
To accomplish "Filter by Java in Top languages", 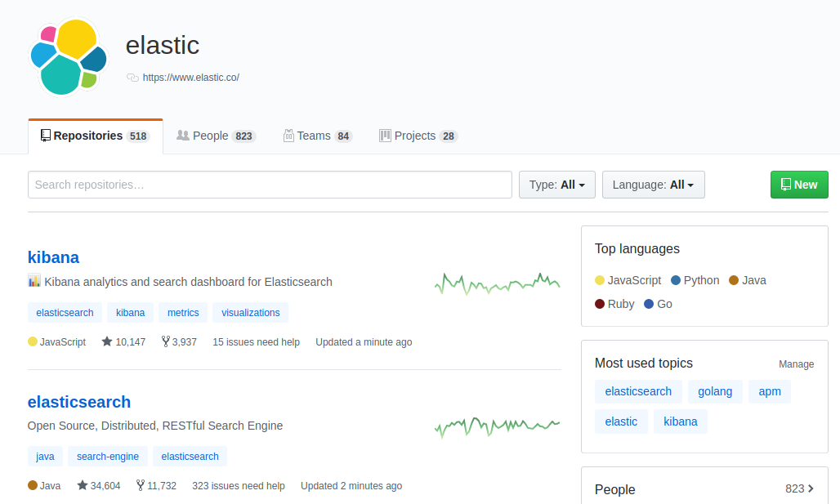I will point(748,280).
